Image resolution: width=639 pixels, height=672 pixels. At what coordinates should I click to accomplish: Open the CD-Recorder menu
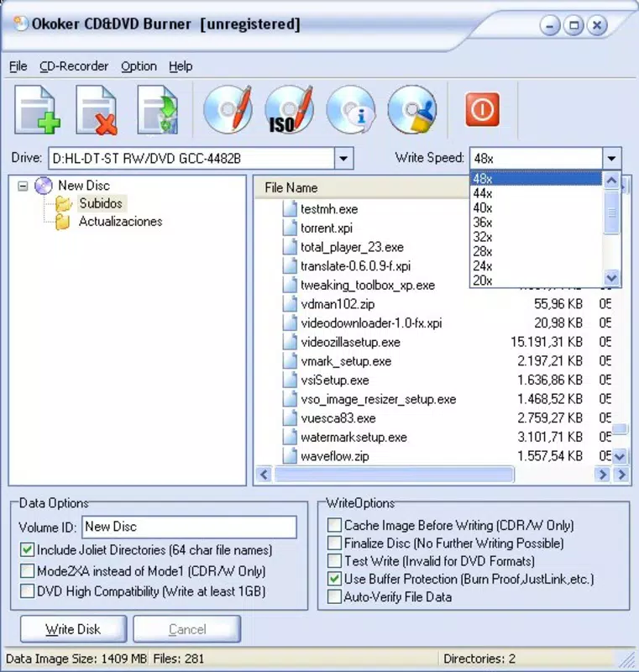coord(74,66)
